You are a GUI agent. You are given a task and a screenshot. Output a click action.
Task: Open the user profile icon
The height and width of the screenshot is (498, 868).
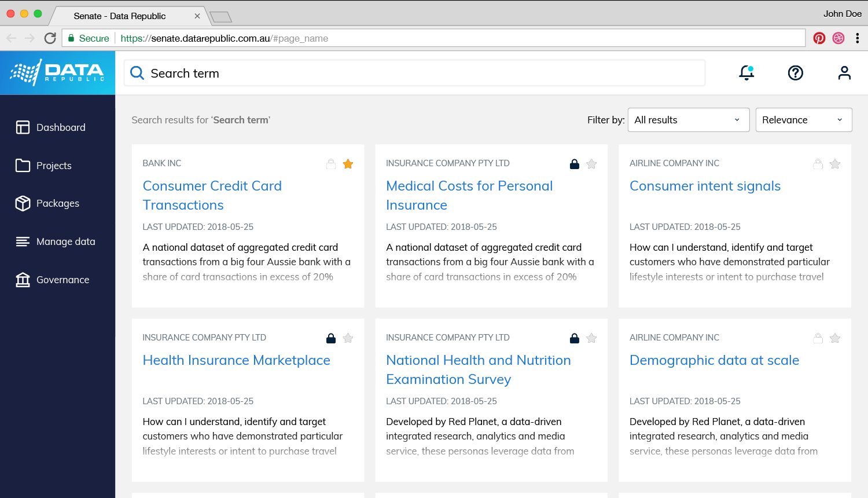point(844,73)
